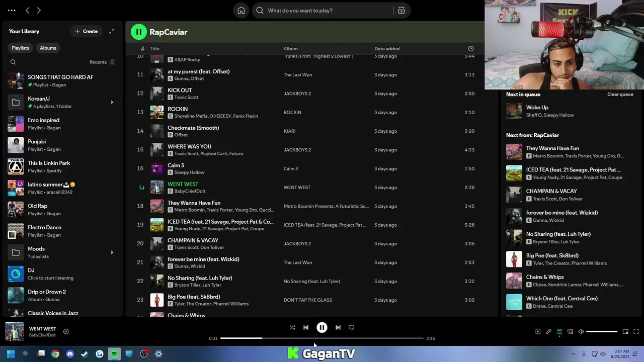
Task: Toggle repeat mode
Action: point(352,327)
